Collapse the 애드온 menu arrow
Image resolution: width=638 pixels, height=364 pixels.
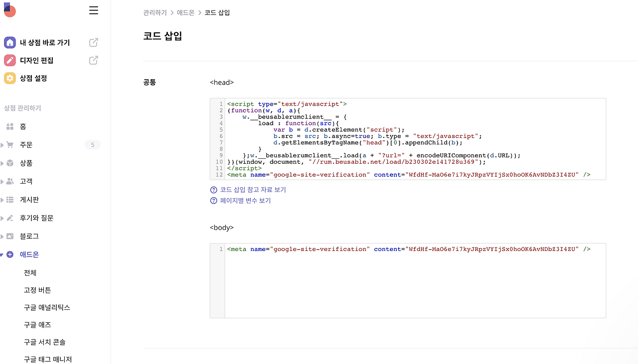click(2, 254)
